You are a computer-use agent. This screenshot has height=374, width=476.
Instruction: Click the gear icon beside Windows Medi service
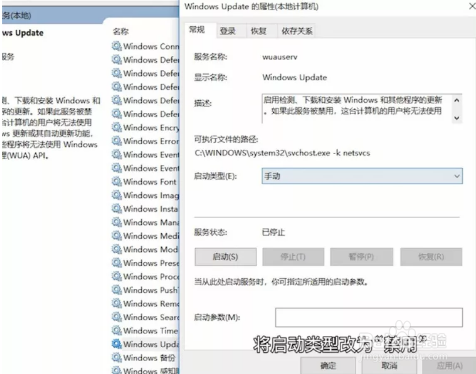(x=117, y=236)
